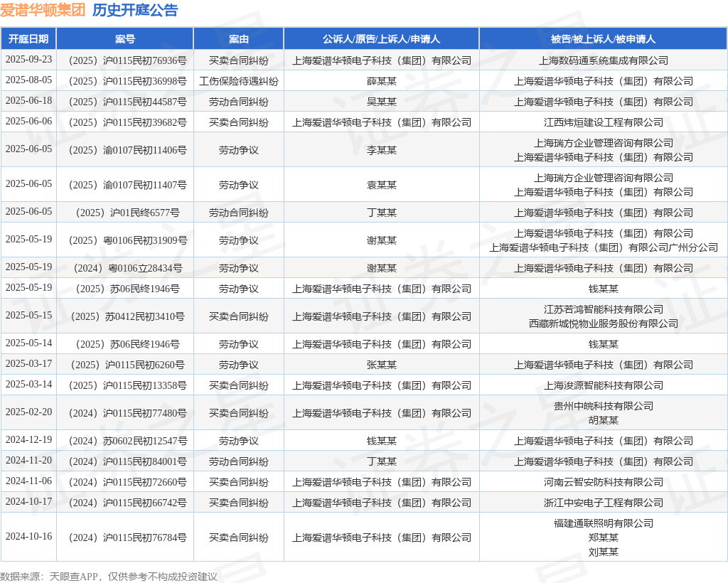Click defendant 刘某某
This screenshot has height=583, width=728.
point(603,552)
